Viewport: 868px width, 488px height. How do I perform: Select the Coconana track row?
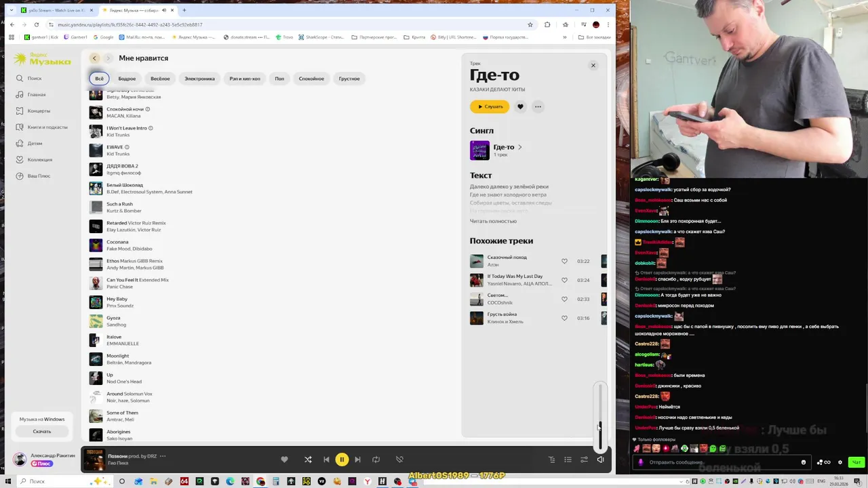271,245
